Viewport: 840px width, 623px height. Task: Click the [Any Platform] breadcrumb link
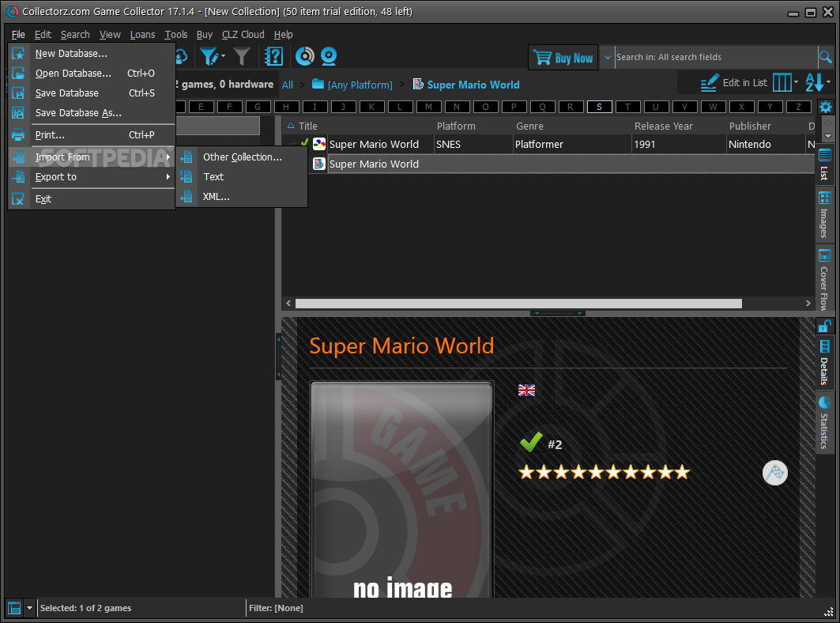coord(360,85)
